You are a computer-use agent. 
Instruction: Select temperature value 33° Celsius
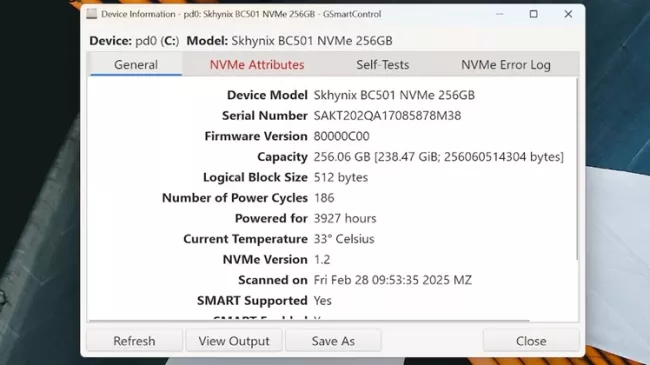(344, 239)
